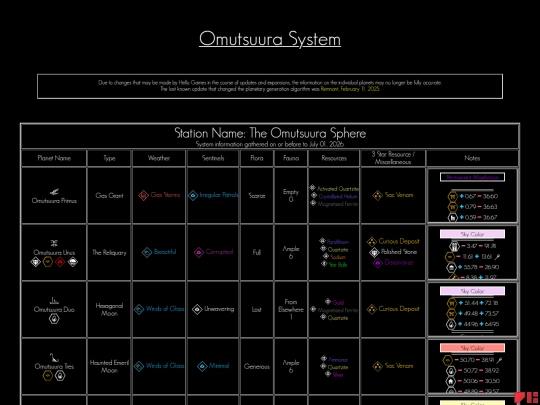Select the From Elsewhere fauna text
Image resolution: width=540 pixels, height=405 pixels.
[291, 306]
